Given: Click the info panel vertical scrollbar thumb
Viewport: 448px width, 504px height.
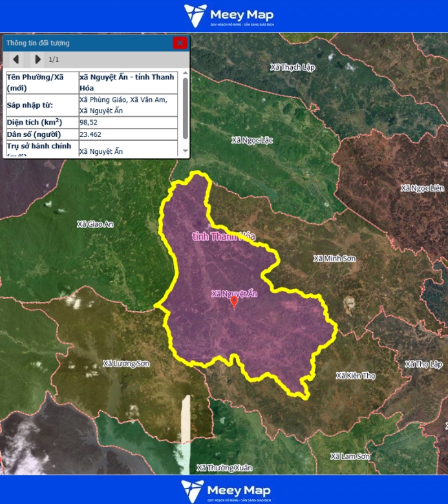Looking at the screenshot, I should (186, 107).
